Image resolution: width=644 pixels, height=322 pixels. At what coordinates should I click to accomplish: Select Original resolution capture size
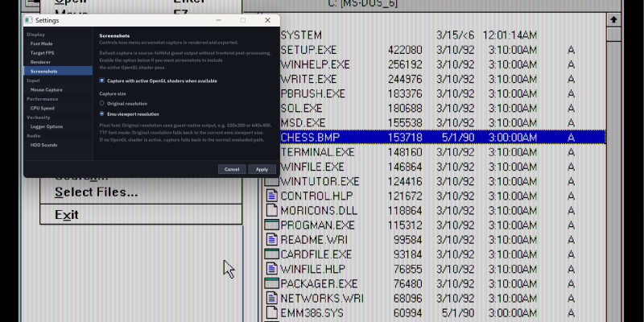[101, 103]
